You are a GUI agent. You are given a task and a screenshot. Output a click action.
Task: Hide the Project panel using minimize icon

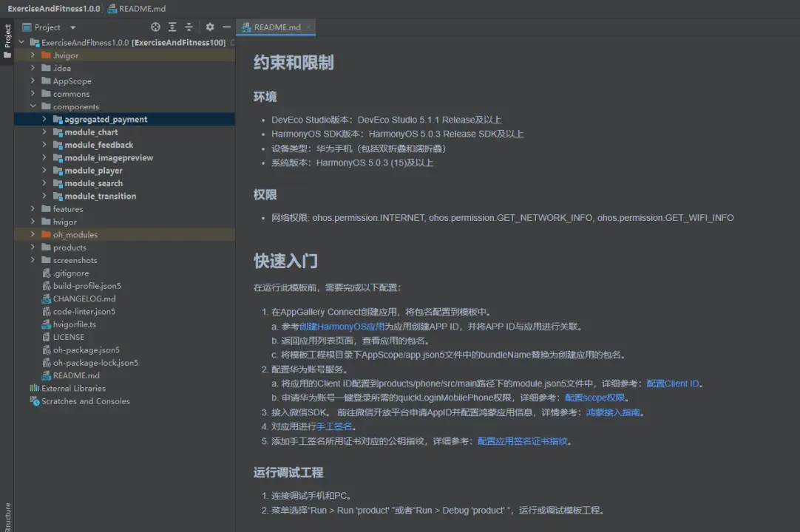click(227, 27)
